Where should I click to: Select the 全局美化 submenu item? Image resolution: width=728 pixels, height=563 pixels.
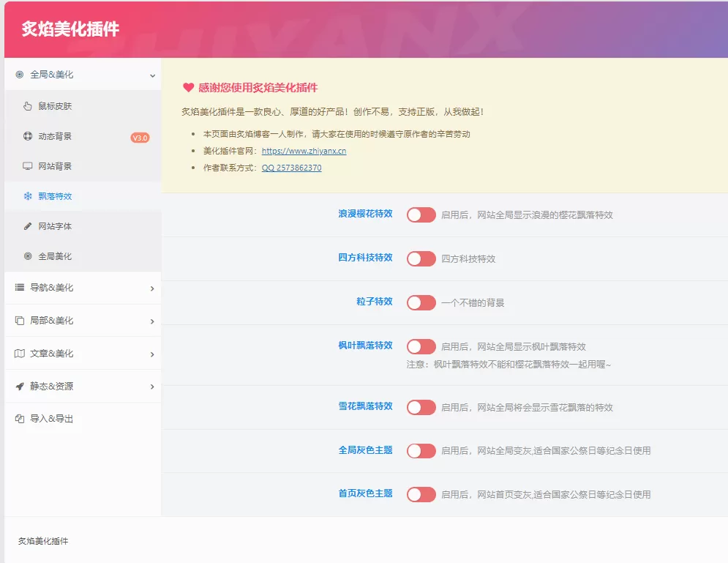click(x=55, y=256)
